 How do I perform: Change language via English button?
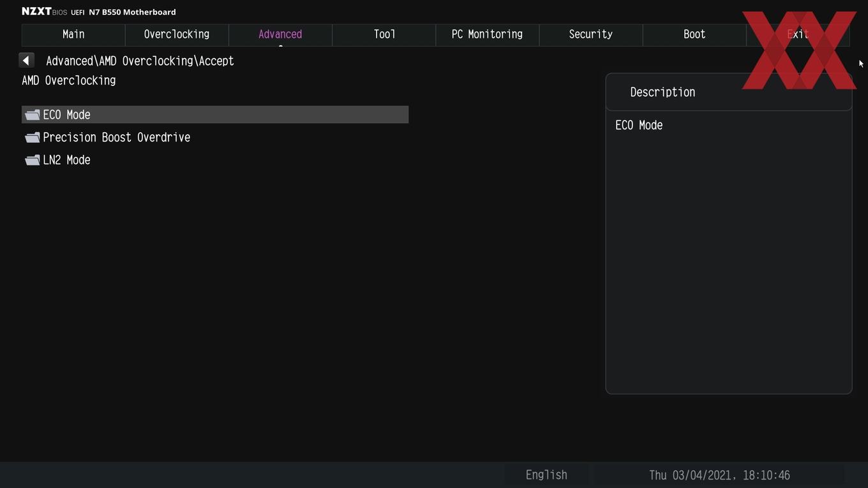[546, 475]
